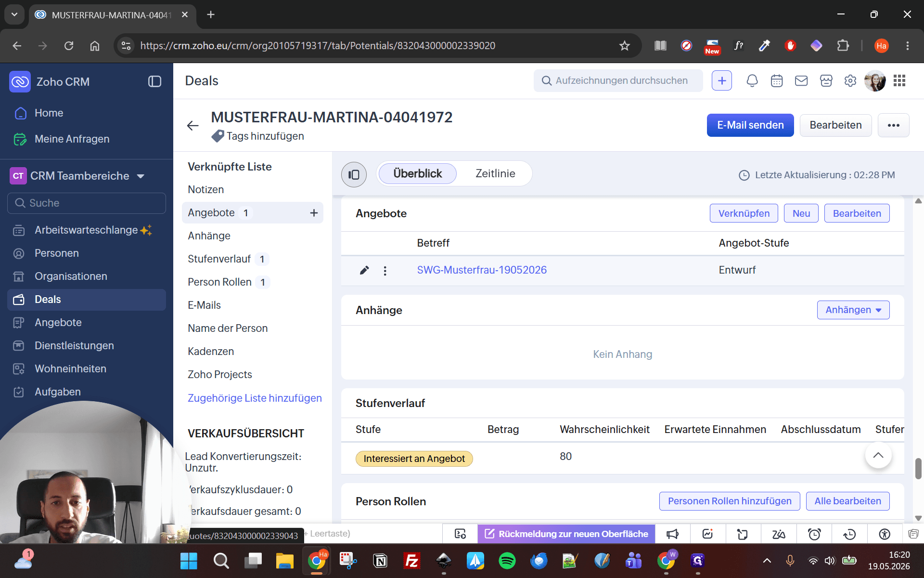Select the Überblick tab

(x=417, y=173)
